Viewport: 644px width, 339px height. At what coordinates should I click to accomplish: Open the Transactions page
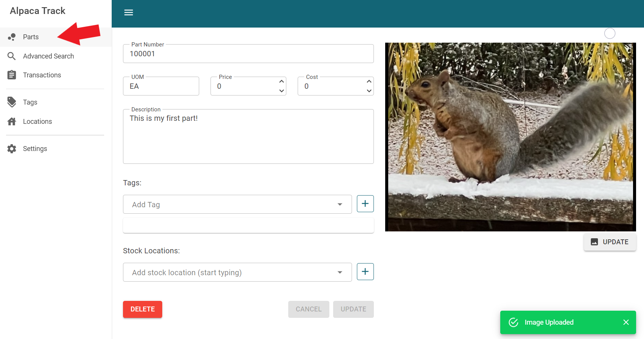coord(42,75)
